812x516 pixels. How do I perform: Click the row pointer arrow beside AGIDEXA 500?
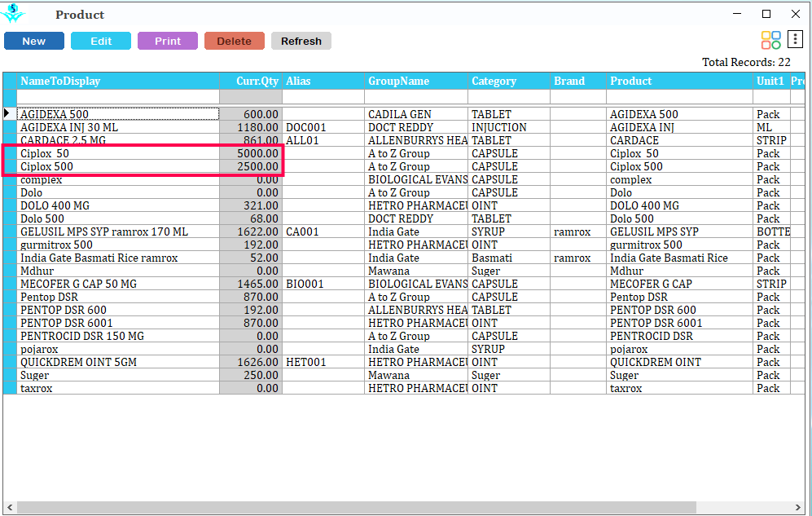[x=7, y=113]
